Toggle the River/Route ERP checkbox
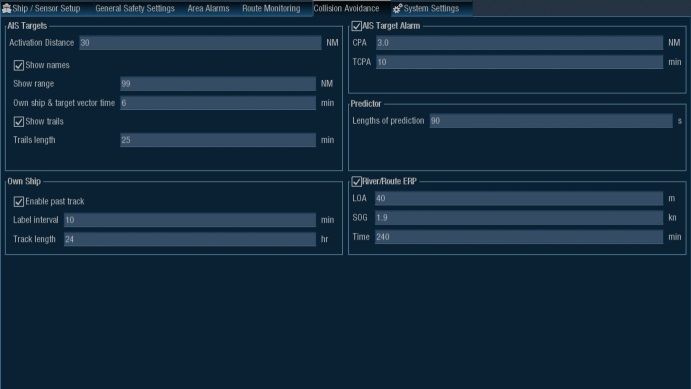This screenshot has height=389, width=691. click(357, 182)
